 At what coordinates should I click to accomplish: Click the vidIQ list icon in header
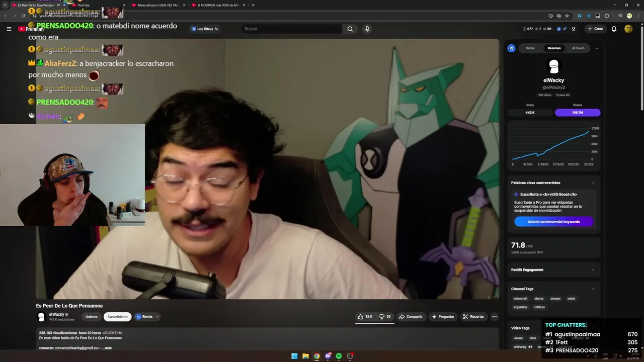click(x=565, y=29)
